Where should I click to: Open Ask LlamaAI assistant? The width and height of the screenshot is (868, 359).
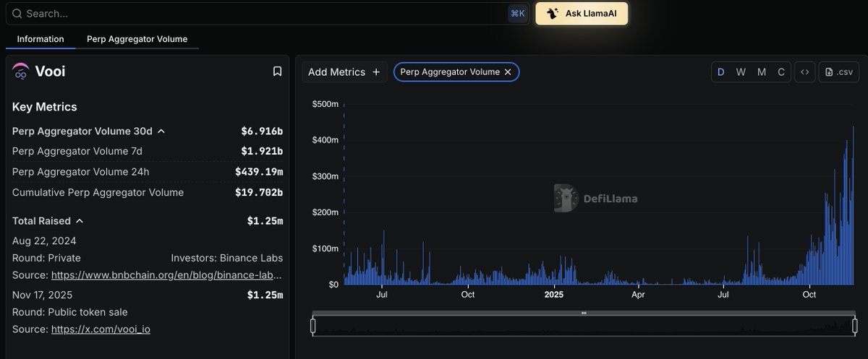coord(582,14)
